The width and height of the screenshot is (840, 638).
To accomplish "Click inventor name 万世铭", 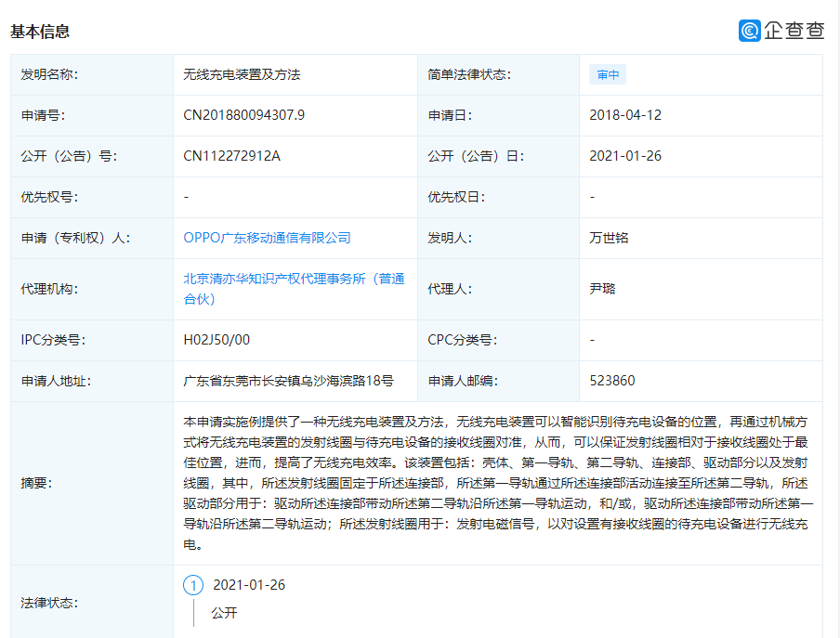I will point(609,238).
